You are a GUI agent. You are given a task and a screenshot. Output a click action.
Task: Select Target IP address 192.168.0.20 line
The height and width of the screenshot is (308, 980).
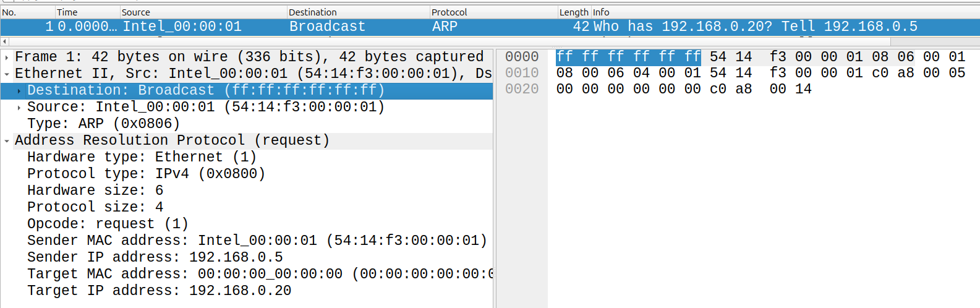coord(160,291)
